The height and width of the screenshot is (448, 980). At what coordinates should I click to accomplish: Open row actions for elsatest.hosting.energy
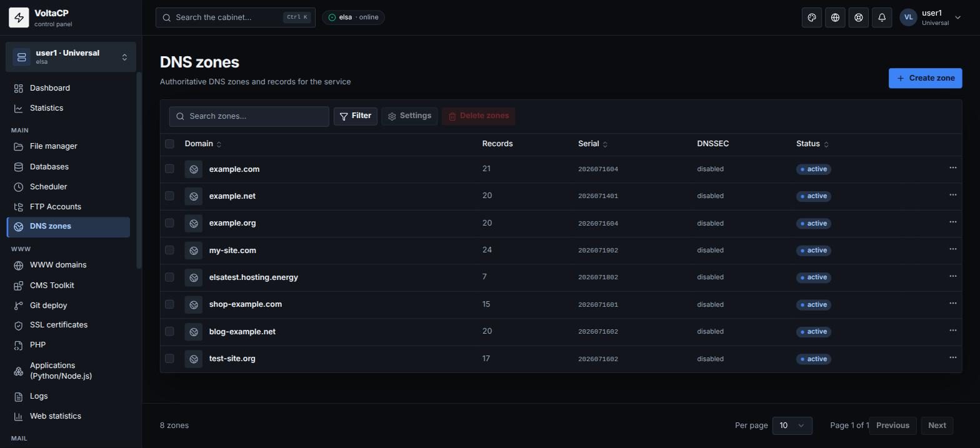(952, 276)
